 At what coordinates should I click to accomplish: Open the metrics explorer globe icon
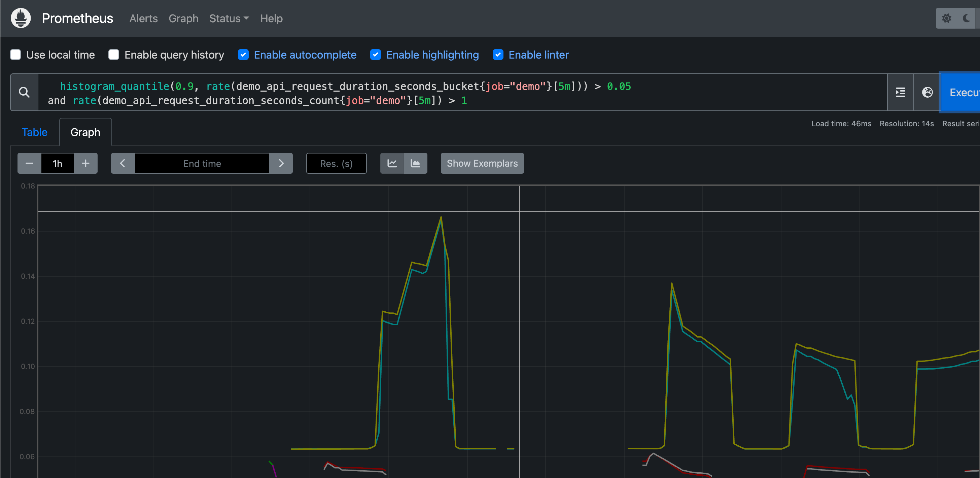(x=927, y=92)
